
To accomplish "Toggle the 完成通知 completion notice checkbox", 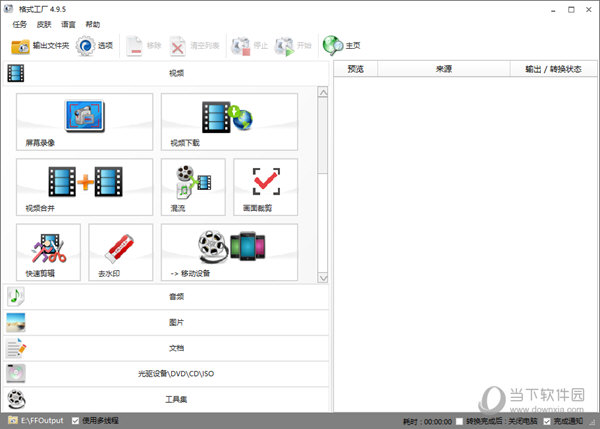I will [x=547, y=421].
